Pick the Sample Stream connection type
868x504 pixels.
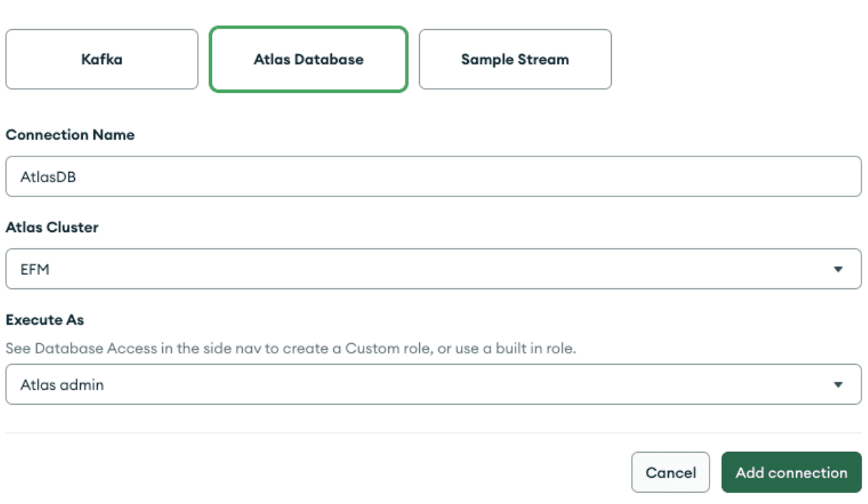515,59
